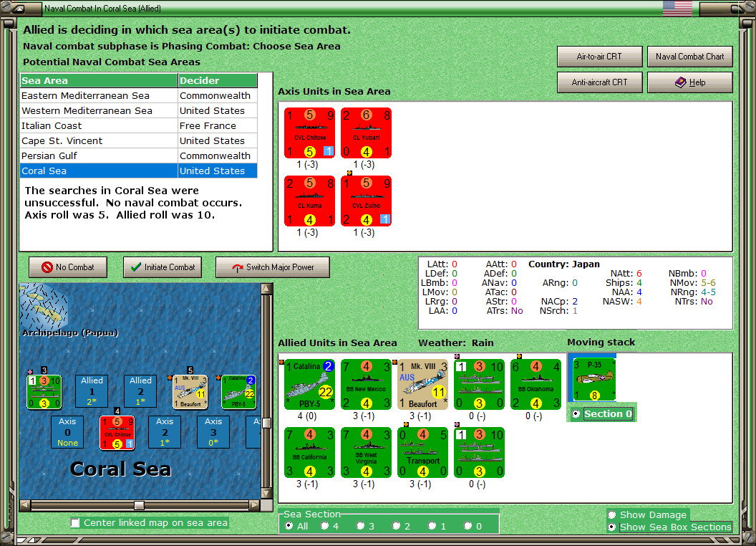Select the Western Mediterranean Sea row
The width and height of the screenshot is (756, 546).
138,110
